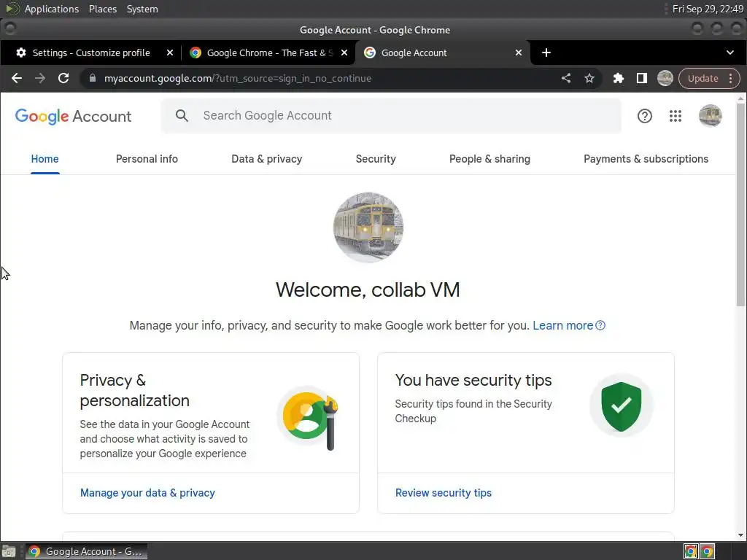Open the Places menu
This screenshot has height=560, width=747.
pyautogui.click(x=103, y=9)
